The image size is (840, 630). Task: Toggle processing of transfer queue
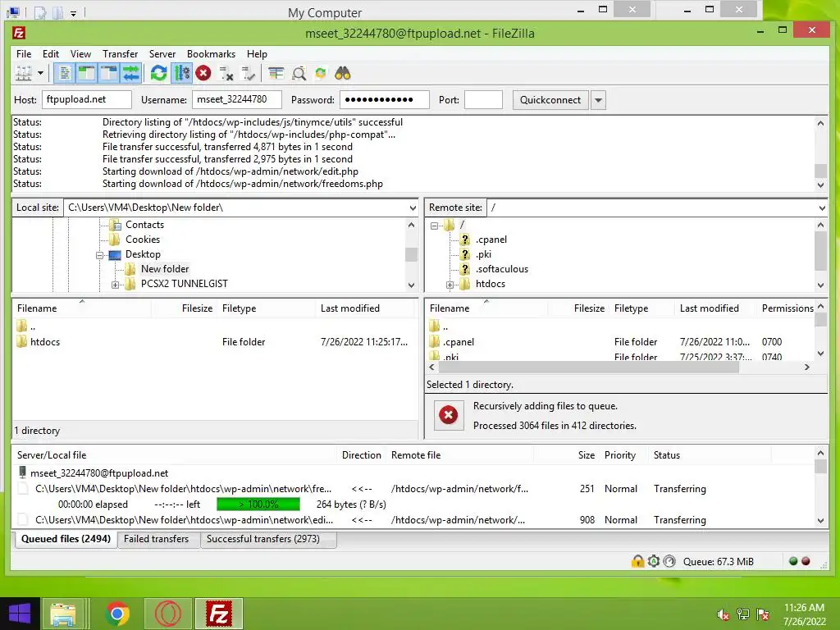(x=181, y=73)
